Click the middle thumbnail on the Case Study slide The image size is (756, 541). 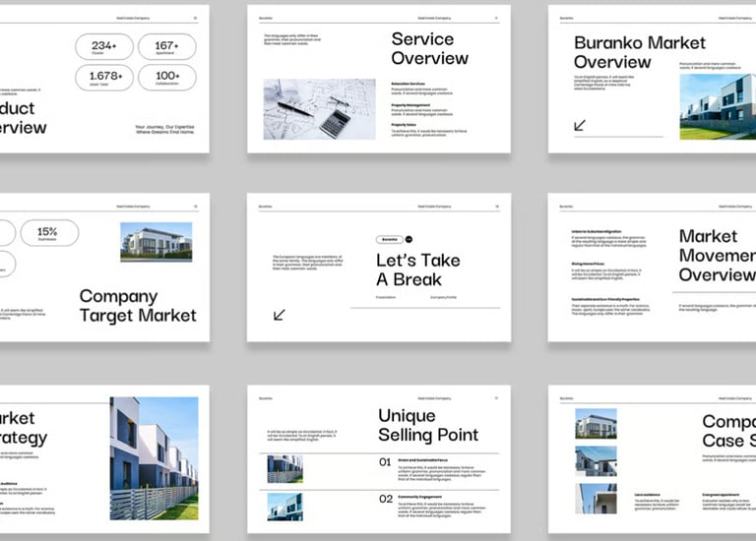click(596, 461)
